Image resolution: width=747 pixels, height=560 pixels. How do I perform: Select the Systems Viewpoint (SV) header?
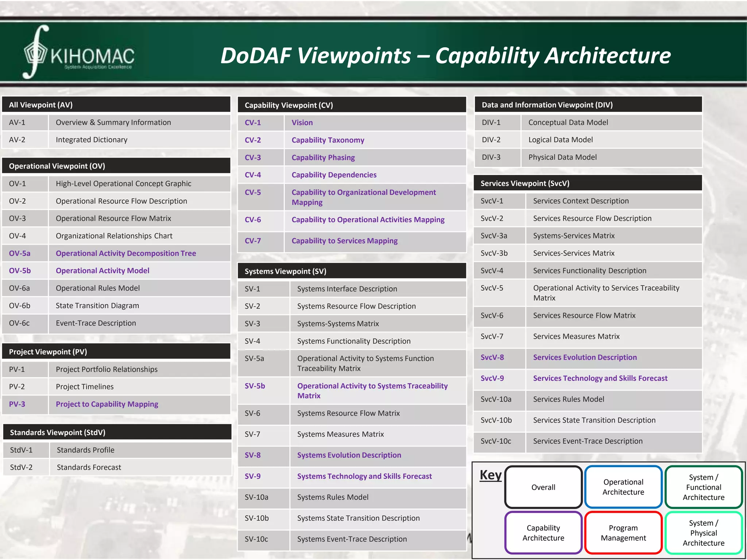pyautogui.click(x=352, y=271)
